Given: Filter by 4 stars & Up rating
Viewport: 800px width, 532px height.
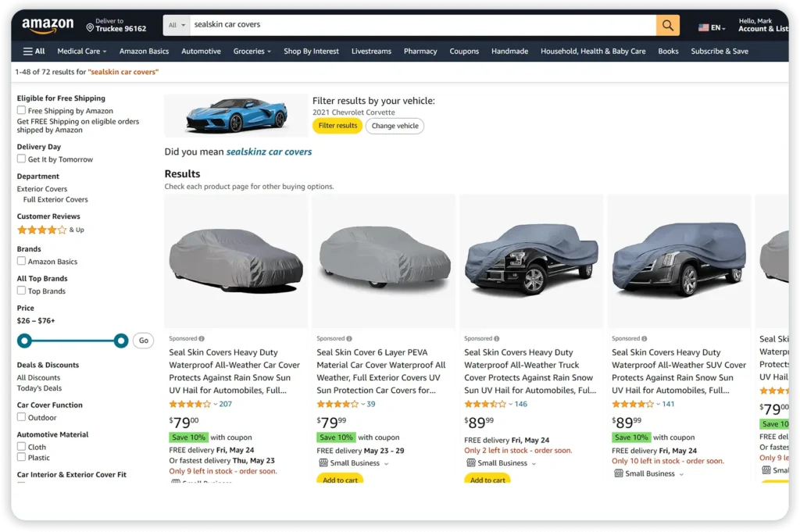Looking at the screenshot, I should click(50, 230).
